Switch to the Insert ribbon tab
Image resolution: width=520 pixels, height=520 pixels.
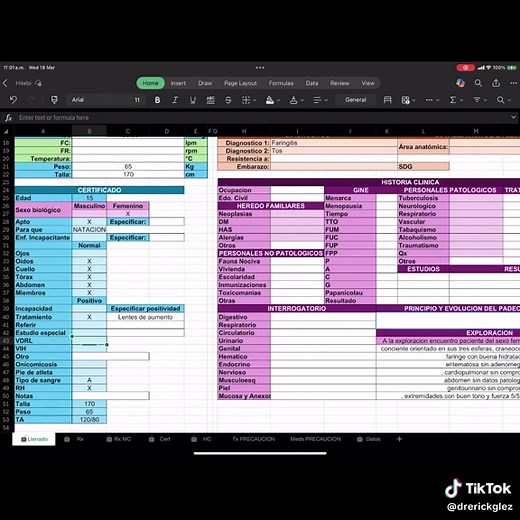tap(178, 83)
